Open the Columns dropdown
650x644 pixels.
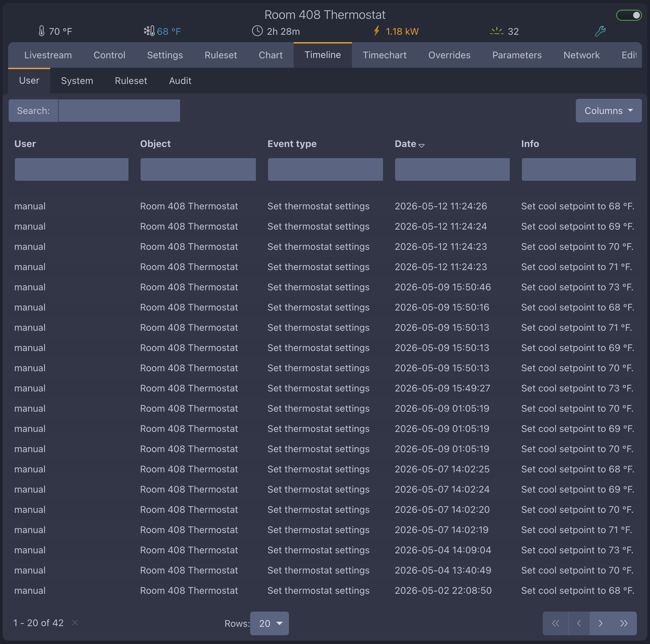(x=609, y=111)
